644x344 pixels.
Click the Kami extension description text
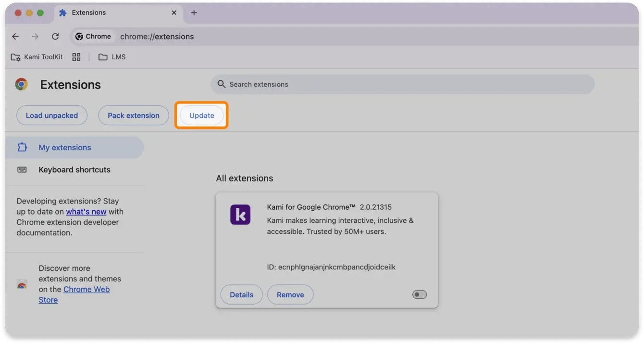[340, 226]
